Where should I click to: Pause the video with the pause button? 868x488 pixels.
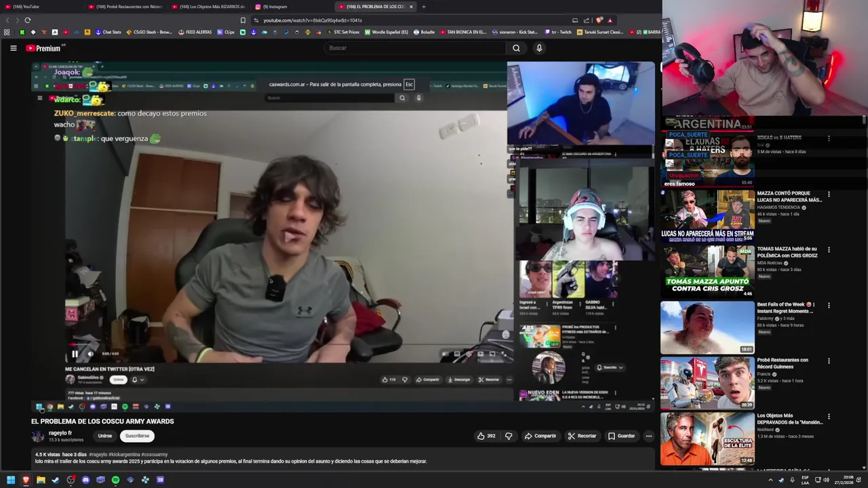point(75,354)
